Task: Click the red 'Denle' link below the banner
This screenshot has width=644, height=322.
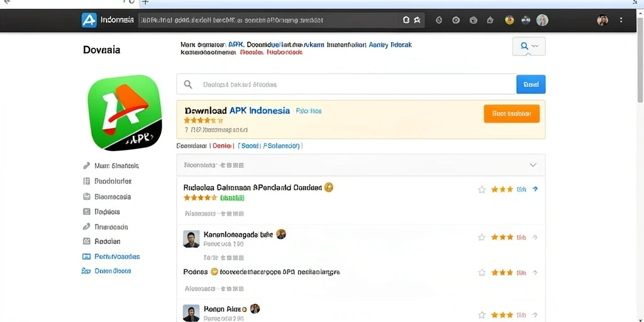Action: coord(222,146)
